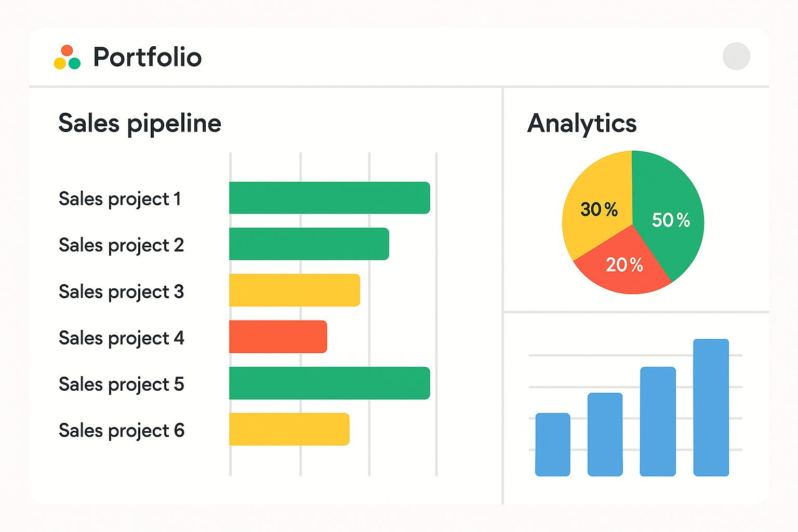798x532 pixels.
Task: Click the Analytics panel heading
Action: pos(582,124)
